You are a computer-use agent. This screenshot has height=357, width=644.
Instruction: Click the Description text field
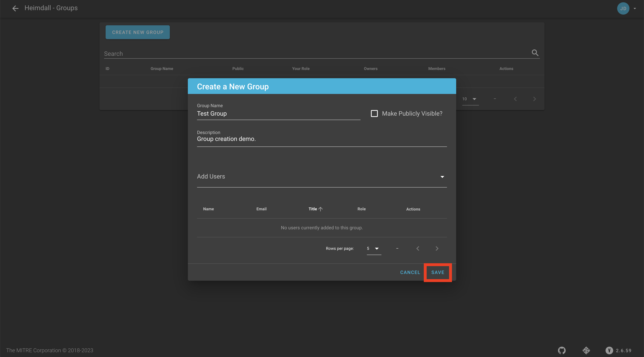(x=321, y=139)
